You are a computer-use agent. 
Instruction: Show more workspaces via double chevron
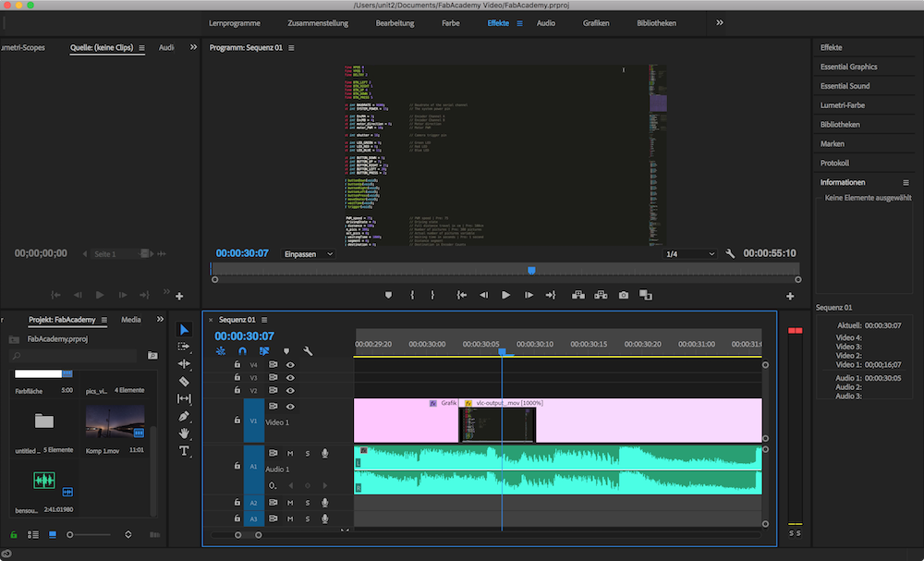[x=720, y=22]
